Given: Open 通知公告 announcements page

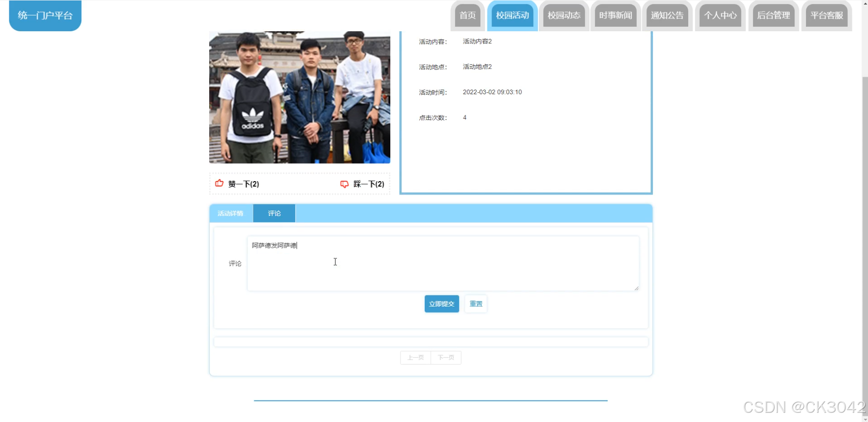Looking at the screenshot, I should point(668,15).
